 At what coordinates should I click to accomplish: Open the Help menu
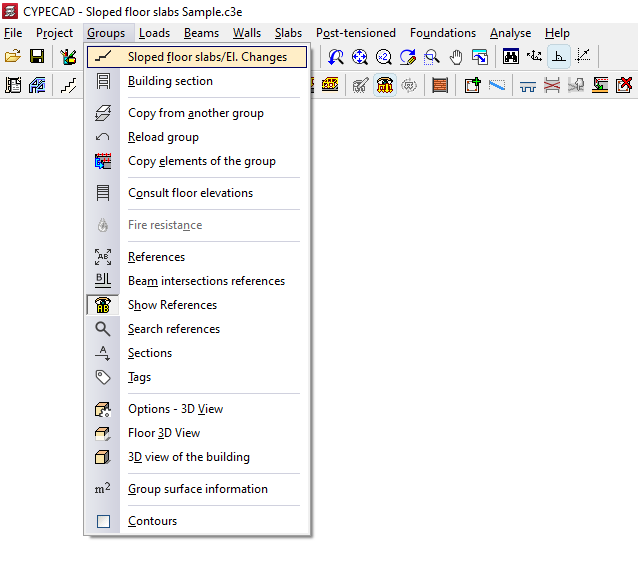click(557, 33)
